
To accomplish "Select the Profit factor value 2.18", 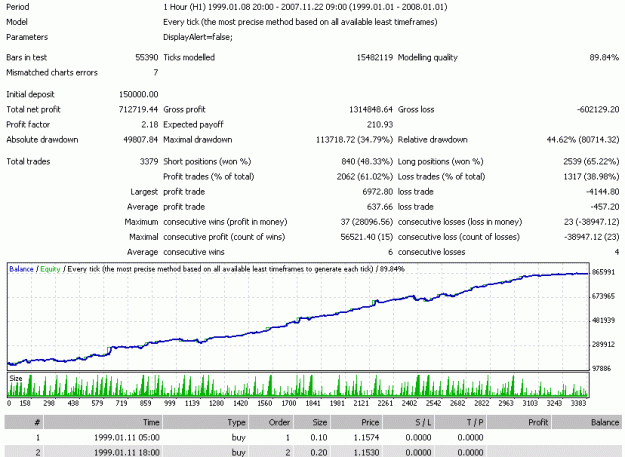I will click(x=149, y=124).
